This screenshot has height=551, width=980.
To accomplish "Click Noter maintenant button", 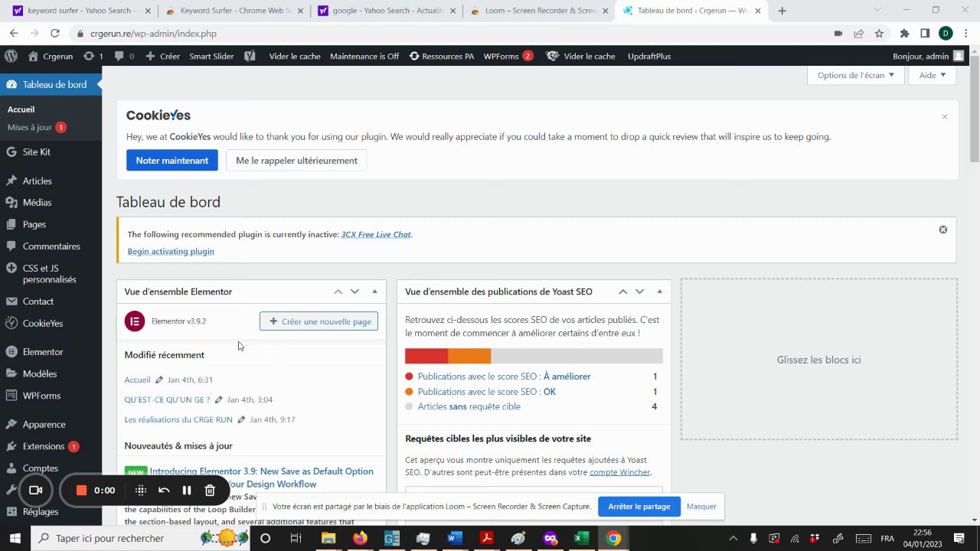I will (172, 161).
